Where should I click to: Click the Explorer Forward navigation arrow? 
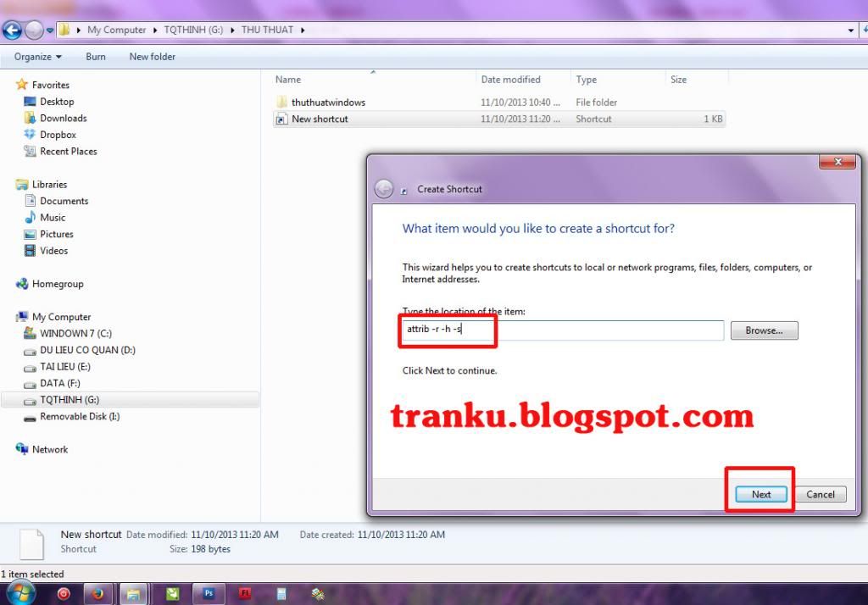[34, 30]
